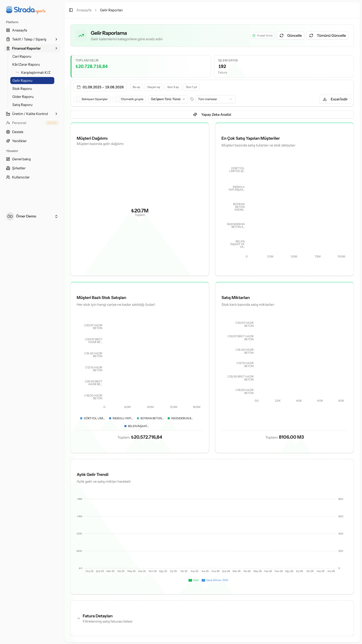
Task: Click the ÖD user avatar
Action: (x=10, y=216)
